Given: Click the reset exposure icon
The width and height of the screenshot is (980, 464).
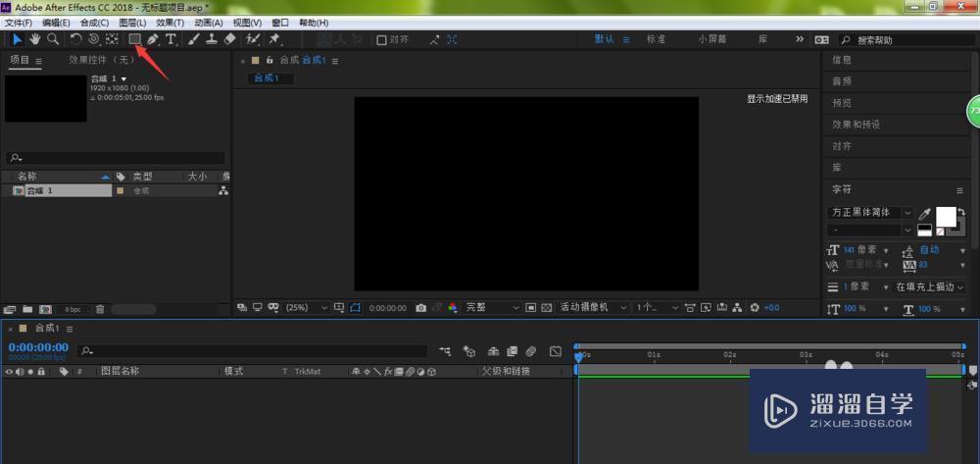Looking at the screenshot, I should pos(755,308).
